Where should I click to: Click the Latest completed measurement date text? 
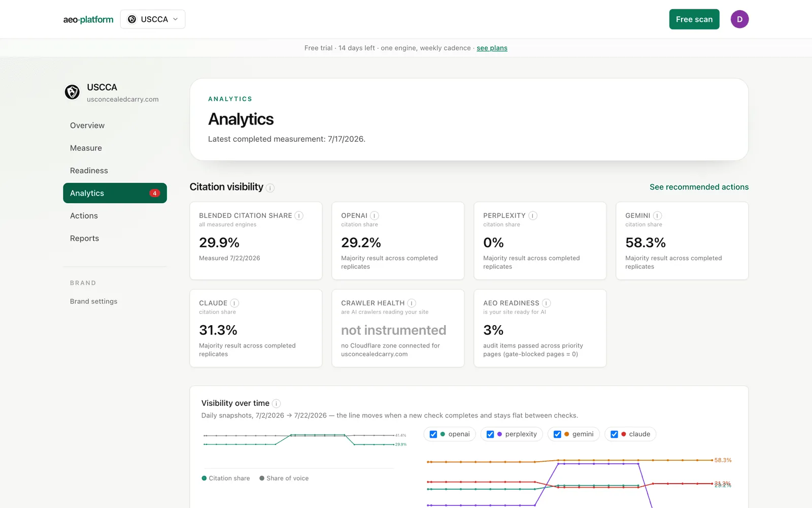click(x=287, y=139)
